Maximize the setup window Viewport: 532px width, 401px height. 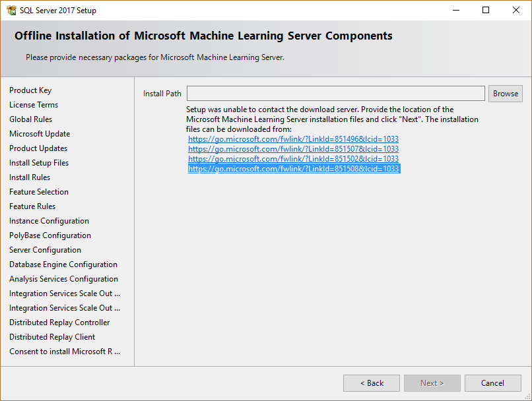[486, 10]
